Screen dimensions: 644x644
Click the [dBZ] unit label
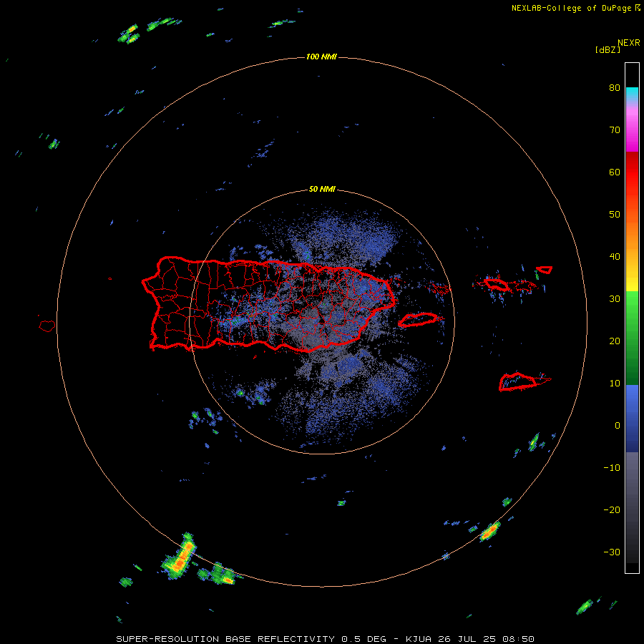(608, 50)
